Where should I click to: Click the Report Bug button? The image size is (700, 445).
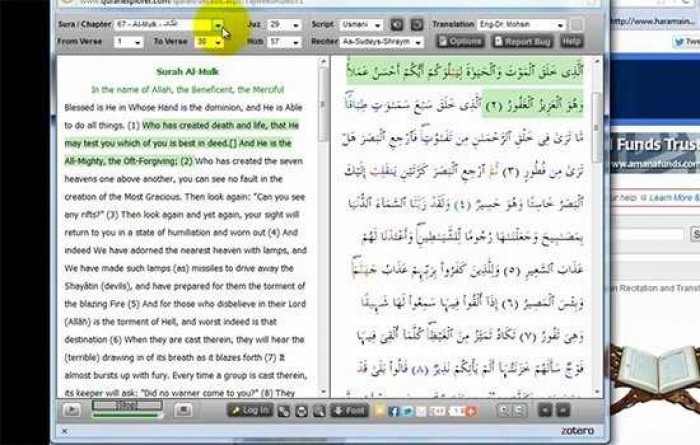click(x=522, y=42)
